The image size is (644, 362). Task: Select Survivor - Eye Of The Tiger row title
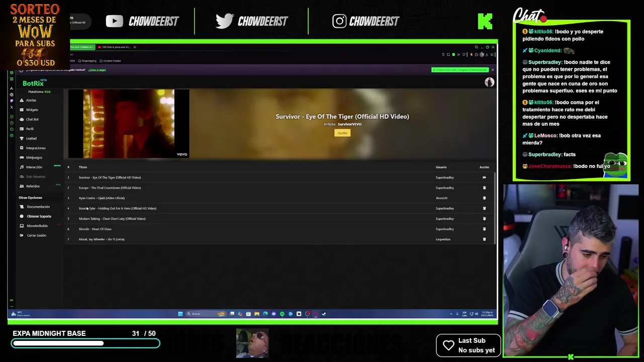click(110, 177)
